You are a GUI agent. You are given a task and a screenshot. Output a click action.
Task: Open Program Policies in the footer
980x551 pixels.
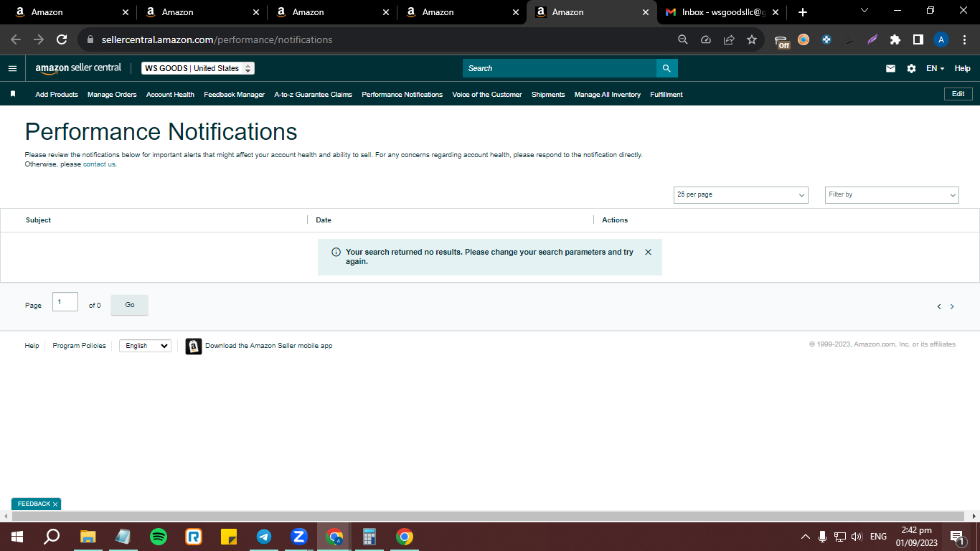tap(79, 346)
